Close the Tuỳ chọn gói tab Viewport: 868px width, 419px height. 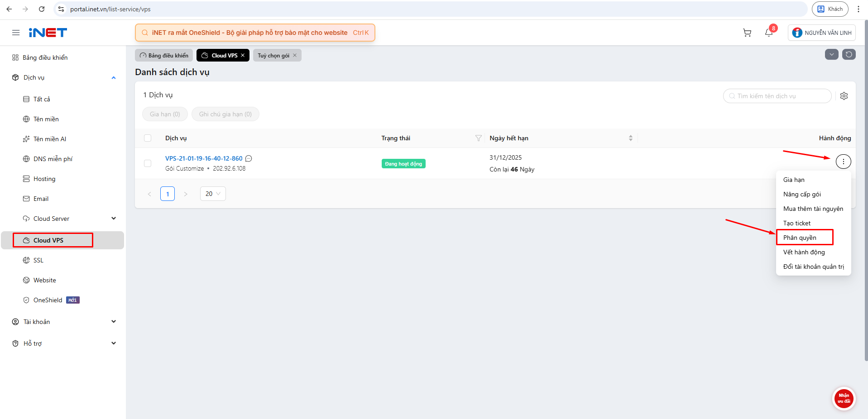pyautogui.click(x=295, y=55)
